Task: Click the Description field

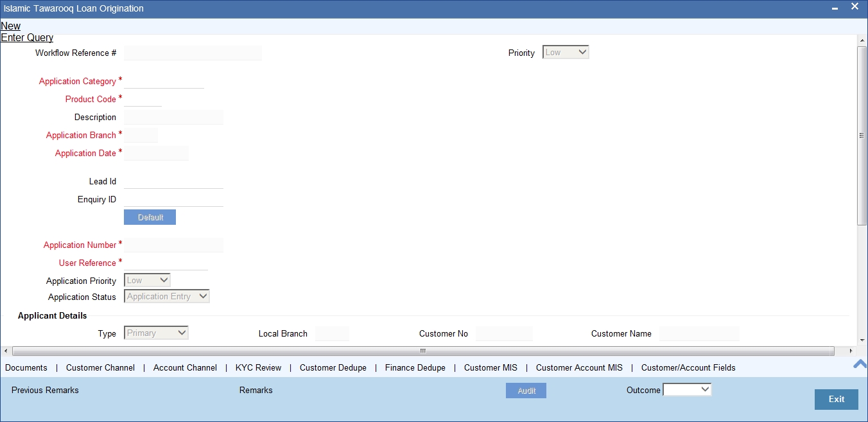Action: tap(173, 117)
